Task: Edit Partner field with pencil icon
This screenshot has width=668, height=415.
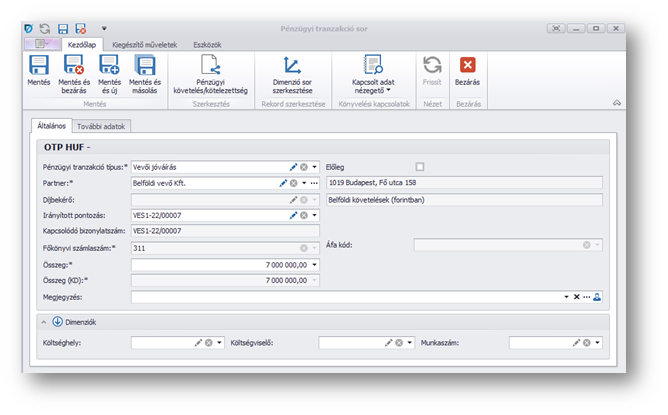Action: click(x=283, y=183)
